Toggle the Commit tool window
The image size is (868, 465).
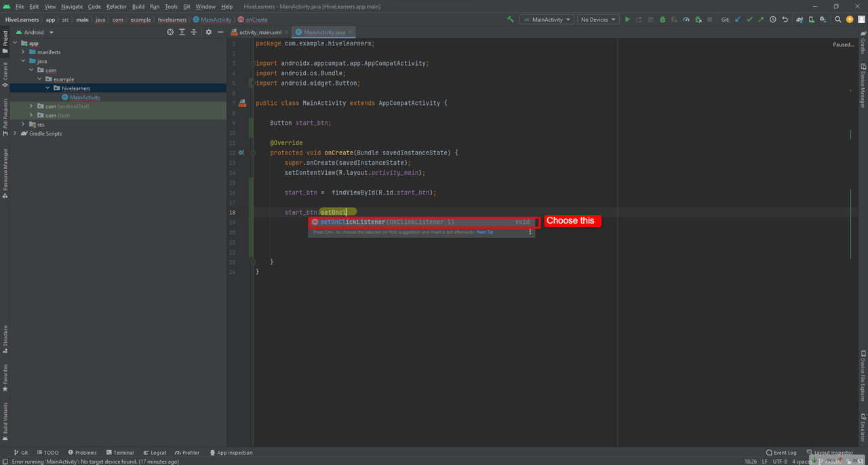pyautogui.click(x=5, y=75)
